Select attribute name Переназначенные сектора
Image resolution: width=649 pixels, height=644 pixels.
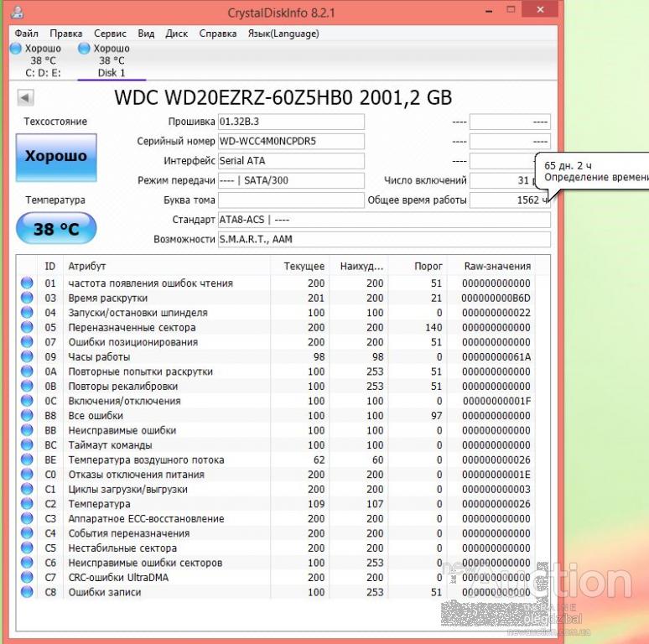(132, 327)
